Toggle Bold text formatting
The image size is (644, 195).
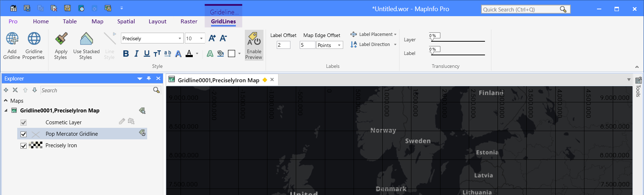point(126,54)
